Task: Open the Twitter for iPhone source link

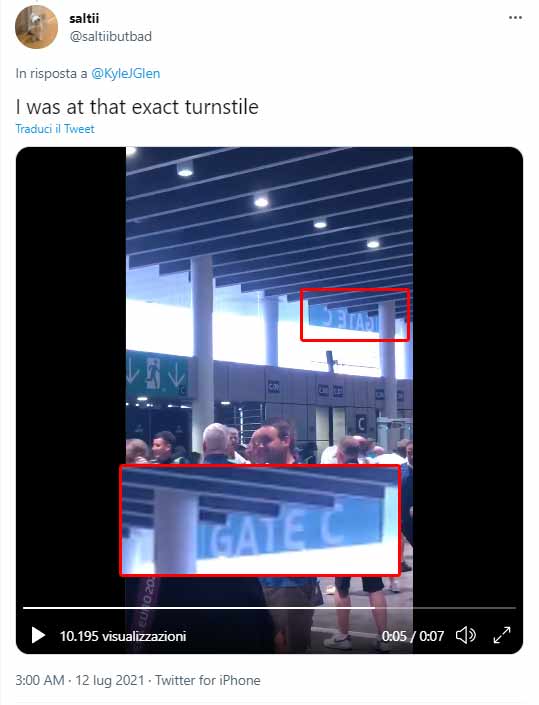Action: point(208,680)
